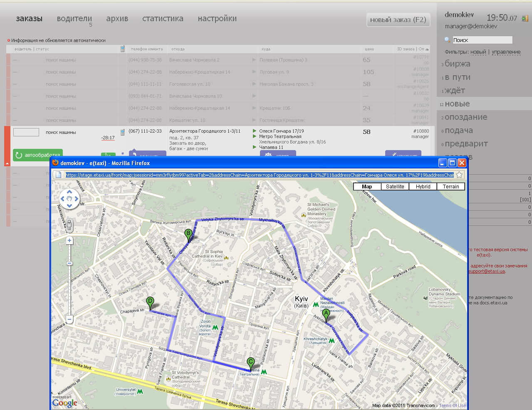
Task: Click the Street View pegman icon
Action: [69, 225]
